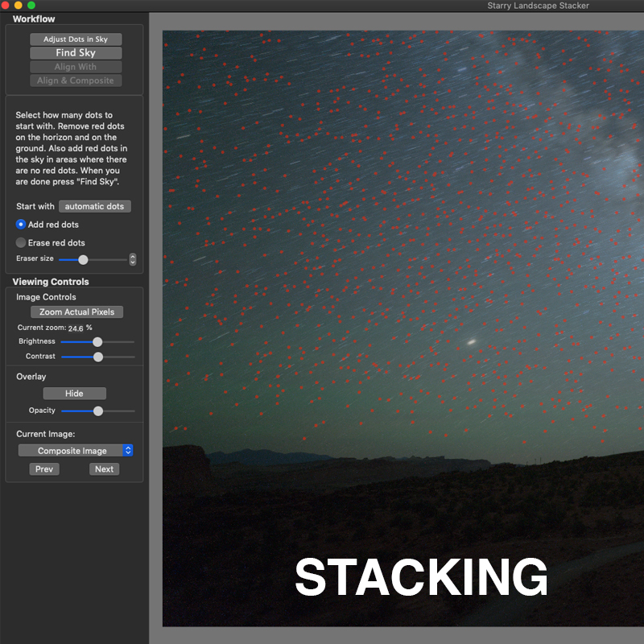Click the green maximize window button
The height and width of the screenshot is (644, 644).
coord(31,5)
